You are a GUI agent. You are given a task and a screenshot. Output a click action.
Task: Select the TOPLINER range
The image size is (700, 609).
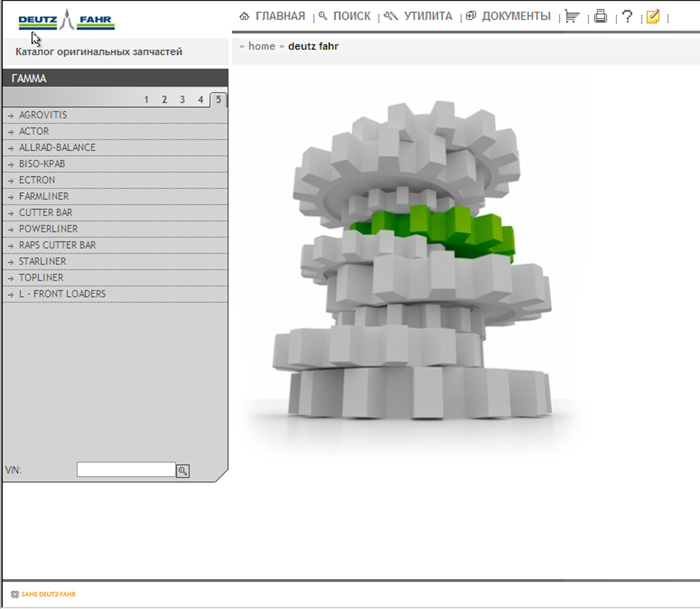coord(41,277)
